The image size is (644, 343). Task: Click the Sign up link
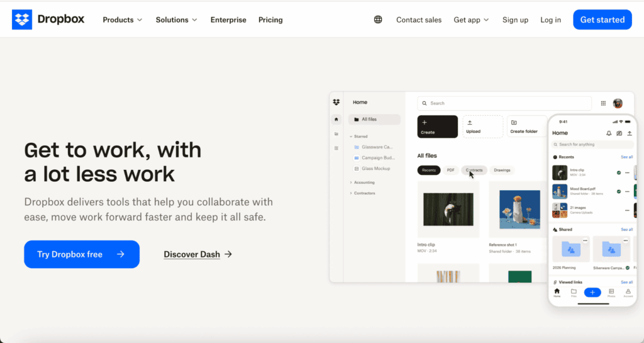(x=515, y=20)
